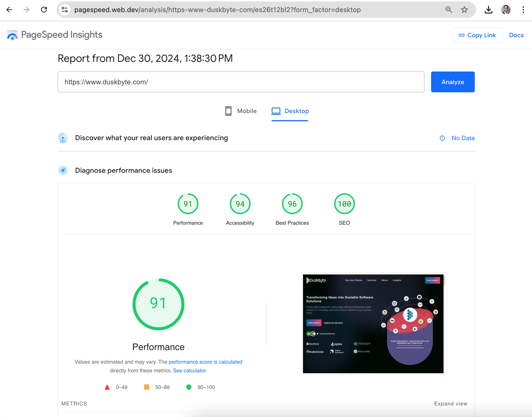Open site information icon in address bar
532x417 pixels.
[65, 10]
